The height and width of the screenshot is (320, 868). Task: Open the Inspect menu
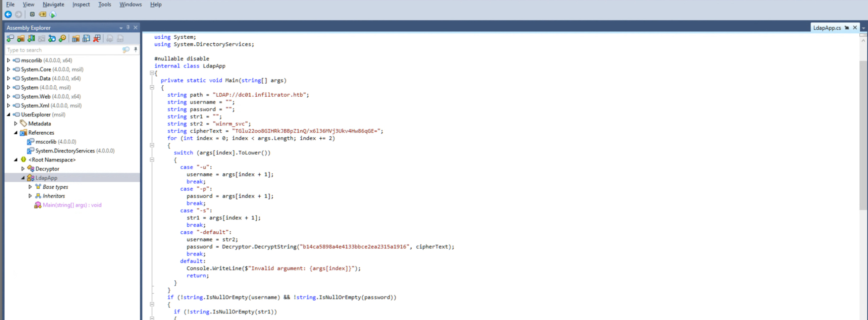tap(81, 4)
